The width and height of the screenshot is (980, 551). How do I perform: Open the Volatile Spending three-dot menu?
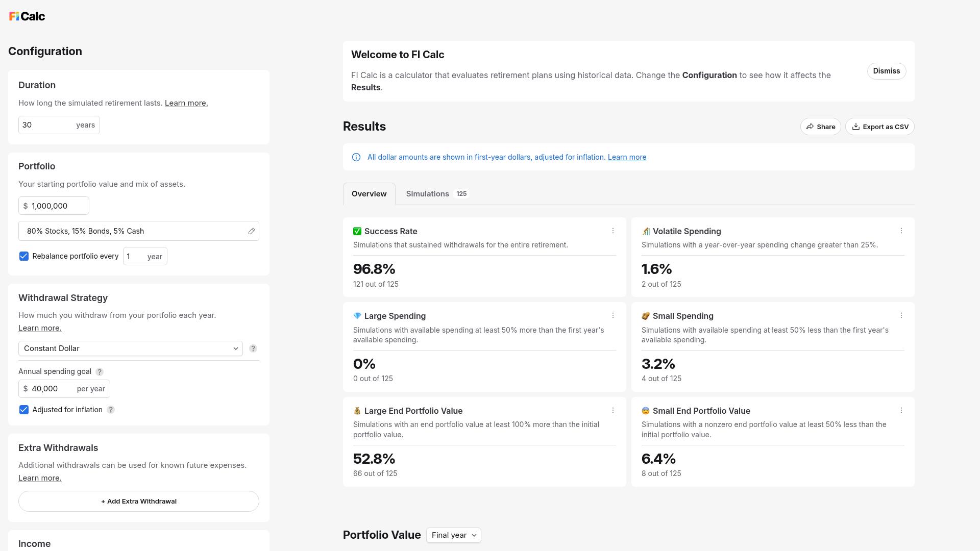[901, 231]
